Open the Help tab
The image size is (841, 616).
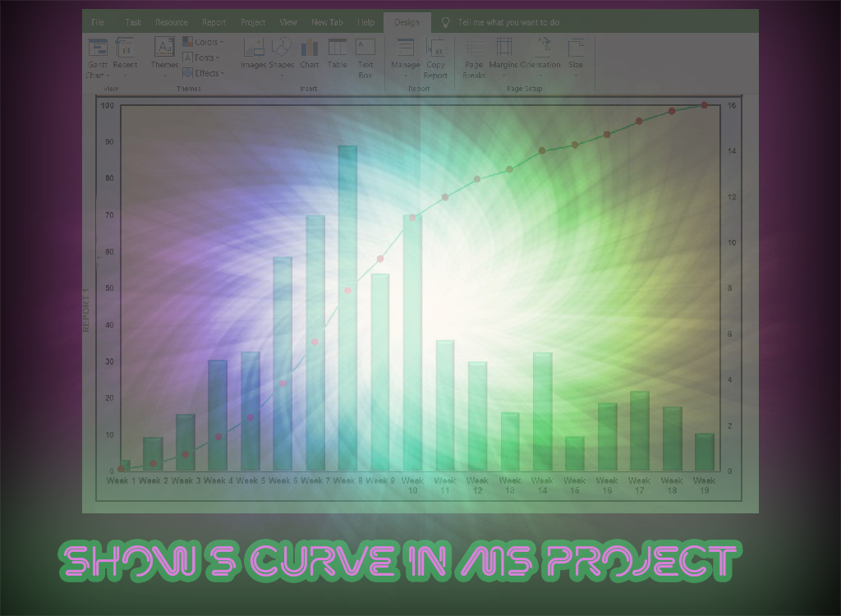pyautogui.click(x=366, y=22)
